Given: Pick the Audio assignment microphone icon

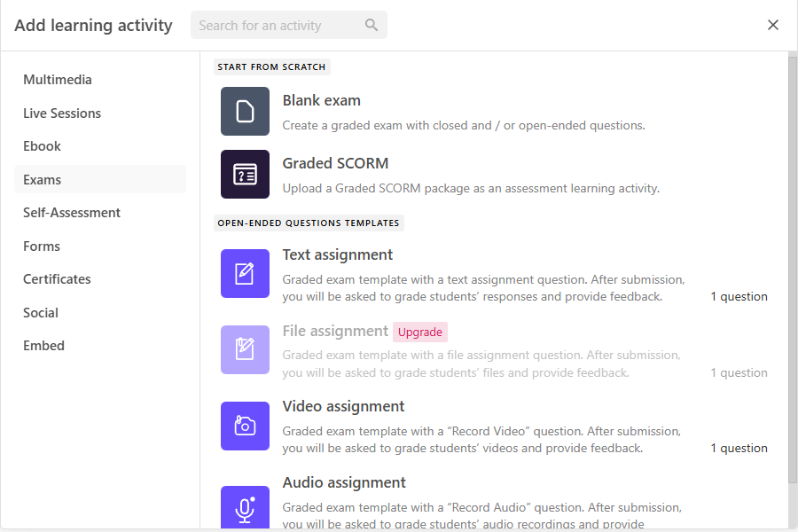Looking at the screenshot, I should [x=245, y=507].
